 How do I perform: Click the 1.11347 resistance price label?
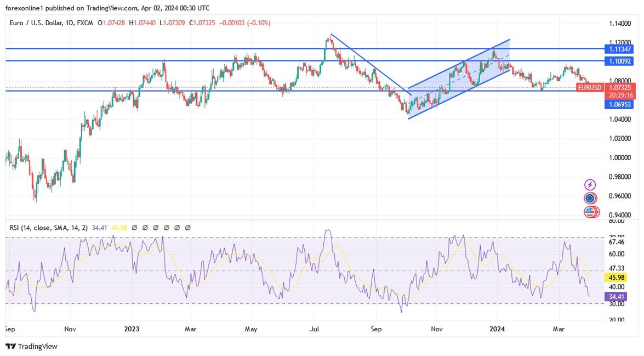[x=618, y=49]
